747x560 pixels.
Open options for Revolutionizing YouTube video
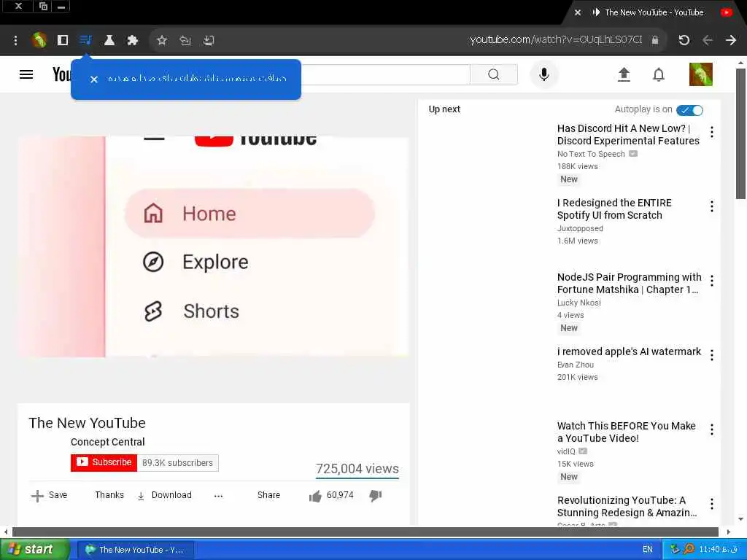tap(712, 505)
